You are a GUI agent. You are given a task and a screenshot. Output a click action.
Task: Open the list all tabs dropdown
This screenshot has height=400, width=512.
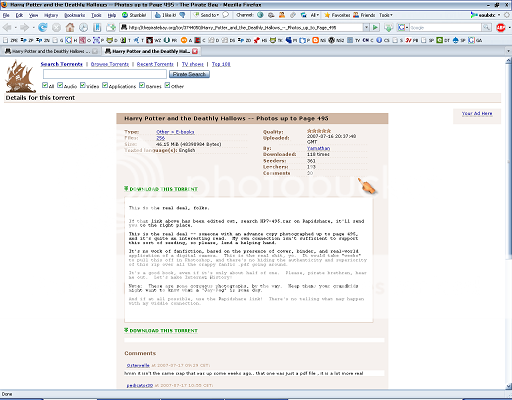coord(508,51)
